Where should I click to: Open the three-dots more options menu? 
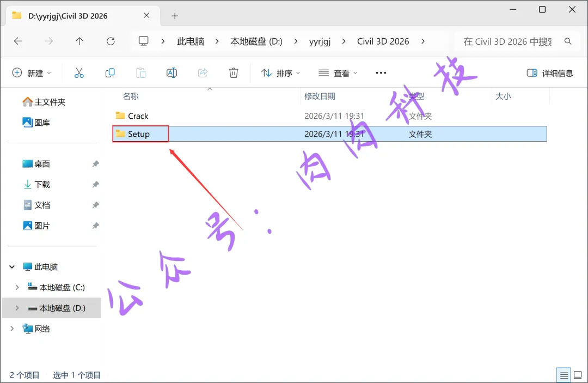(x=381, y=73)
